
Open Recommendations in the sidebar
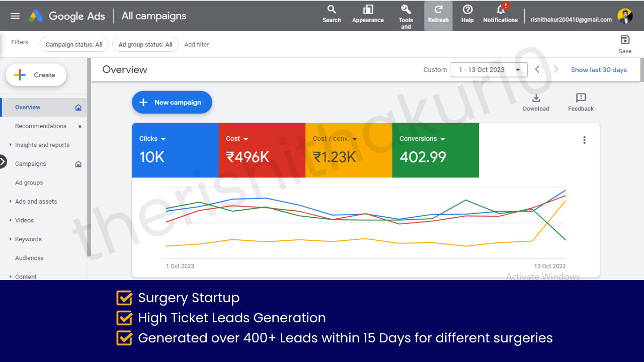click(41, 126)
